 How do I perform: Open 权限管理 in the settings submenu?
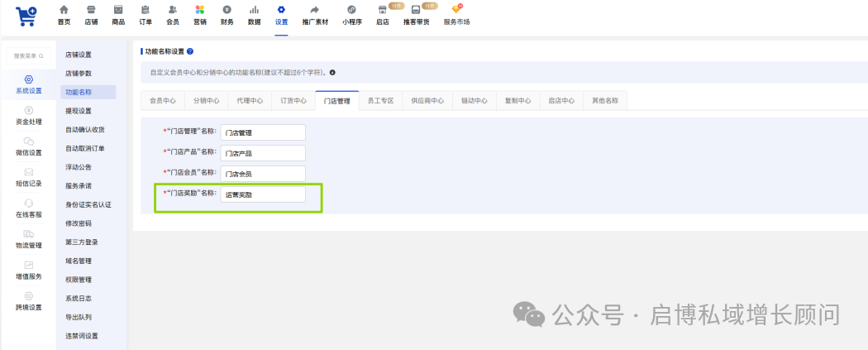(x=79, y=280)
